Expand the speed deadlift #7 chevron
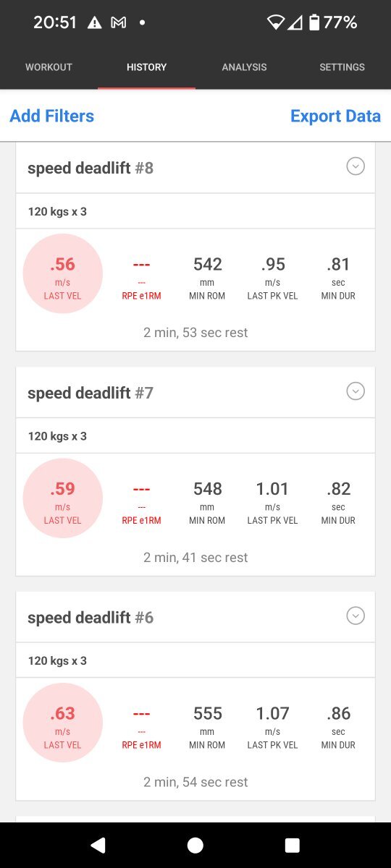The height and width of the screenshot is (868, 391). point(355,391)
